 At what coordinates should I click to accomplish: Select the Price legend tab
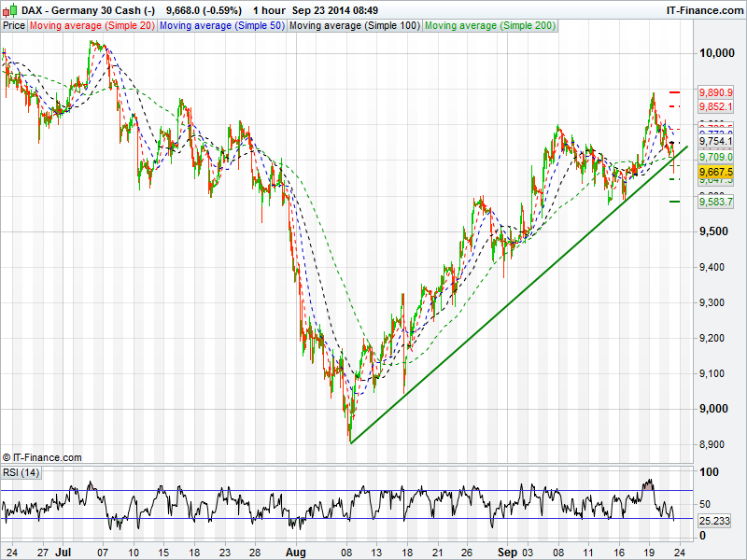[x=15, y=26]
